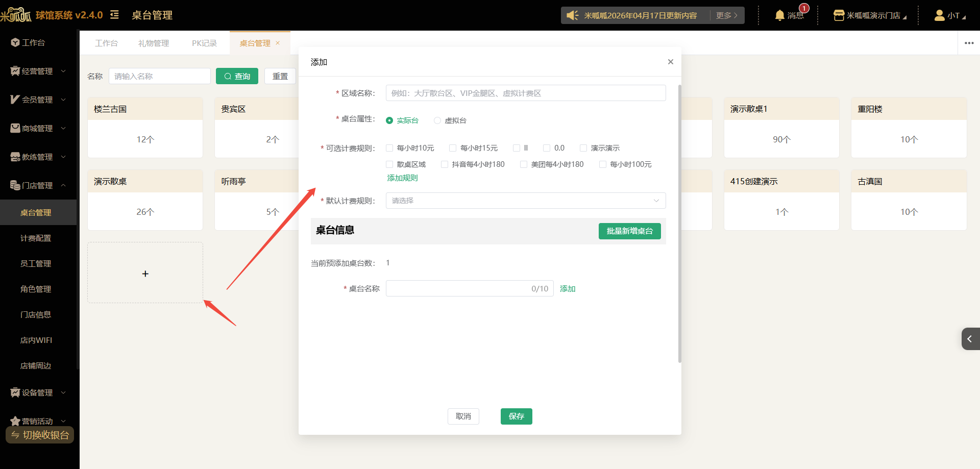Check the 0.0 billing rule
The image size is (980, 469).
tap(547, 148)
